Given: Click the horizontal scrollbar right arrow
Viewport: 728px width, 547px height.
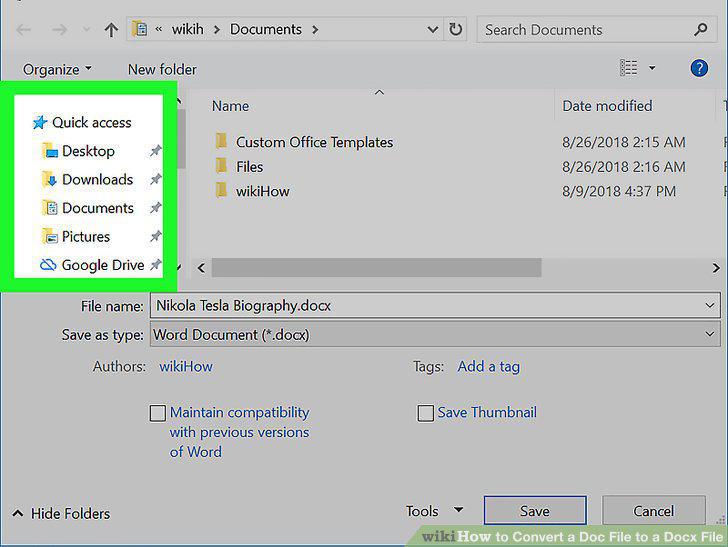Looking at the screenshot, I should click(x=715, y=268).
